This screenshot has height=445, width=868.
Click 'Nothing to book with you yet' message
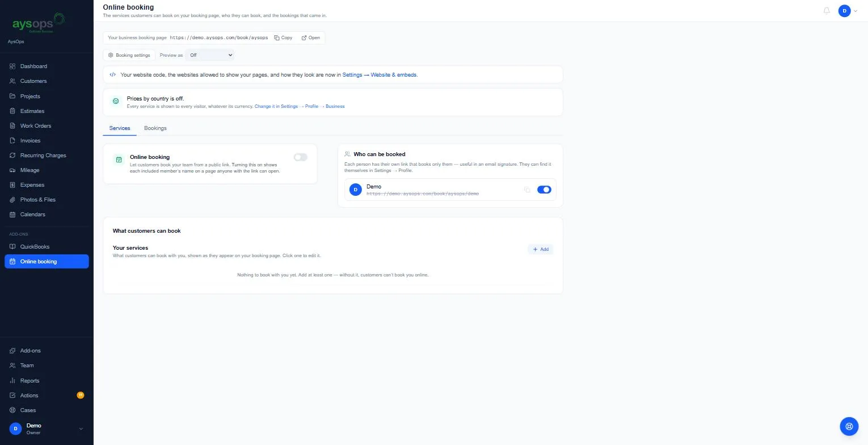[x=333, y=275]
